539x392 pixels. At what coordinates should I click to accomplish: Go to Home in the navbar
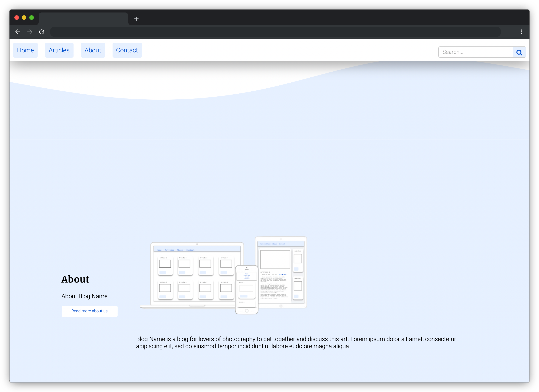click(25, 50)
